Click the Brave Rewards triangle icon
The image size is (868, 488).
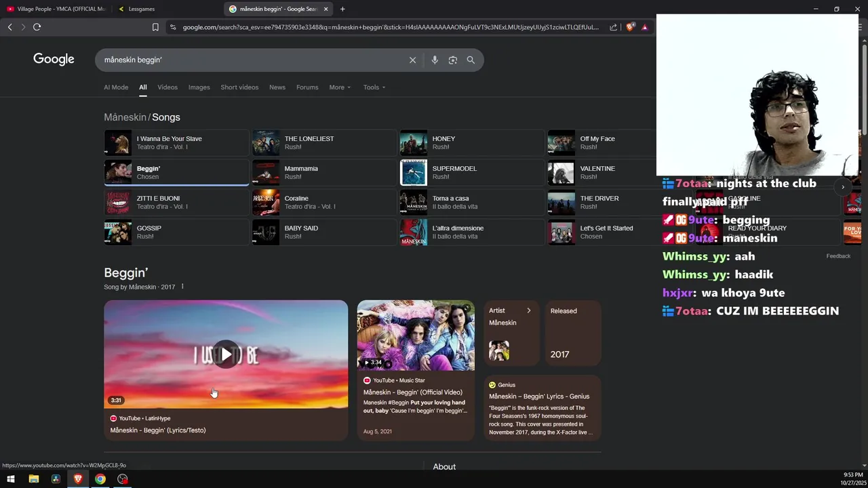click(x=644, y=27)
